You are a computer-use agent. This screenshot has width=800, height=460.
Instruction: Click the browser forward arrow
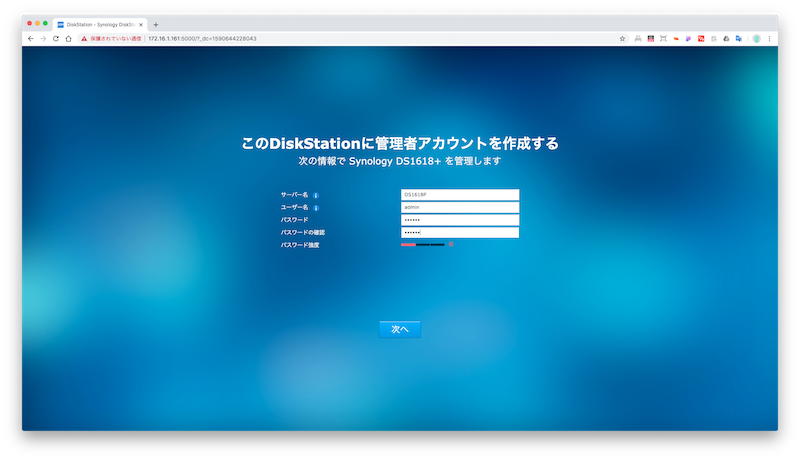click(43, 38)
